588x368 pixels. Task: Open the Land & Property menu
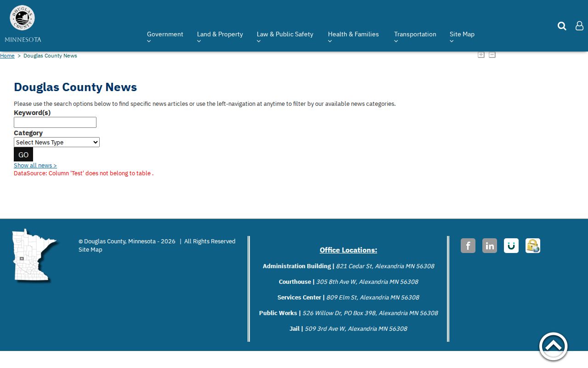tap(220, 34)
